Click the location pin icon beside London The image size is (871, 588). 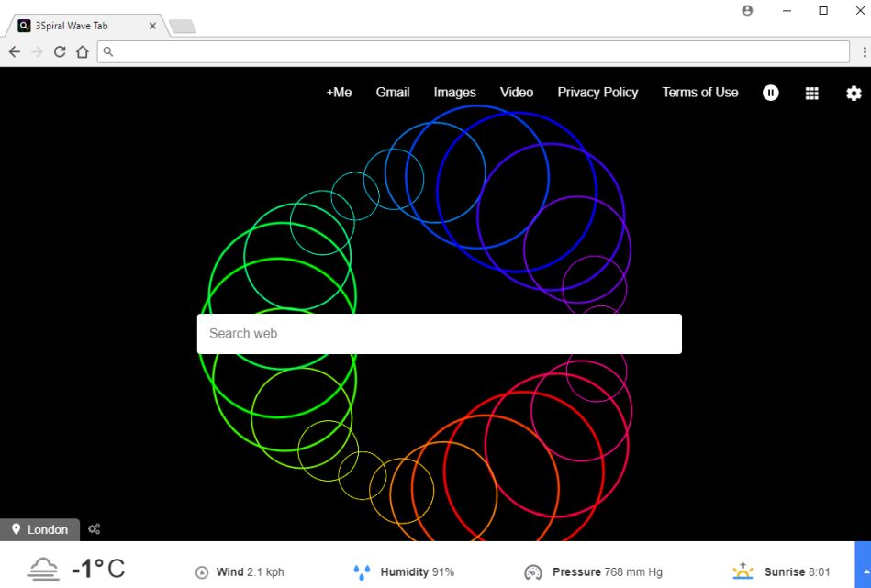tap(16, 529)
